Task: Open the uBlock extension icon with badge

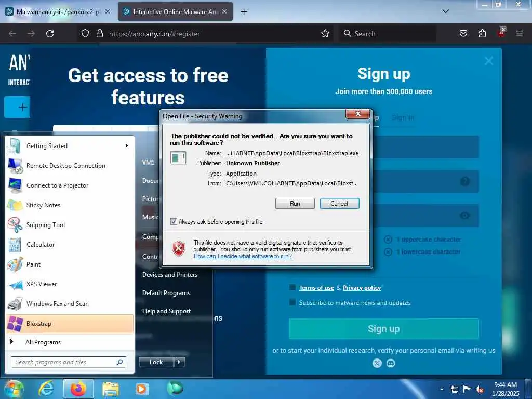Action: coord(501,33)
